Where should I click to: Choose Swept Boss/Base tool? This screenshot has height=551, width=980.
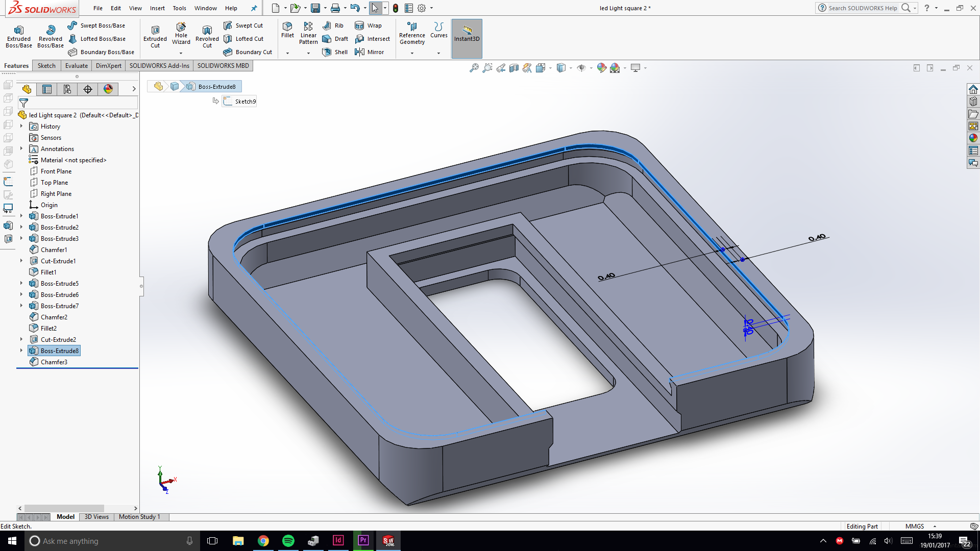[x=96, y=26]
